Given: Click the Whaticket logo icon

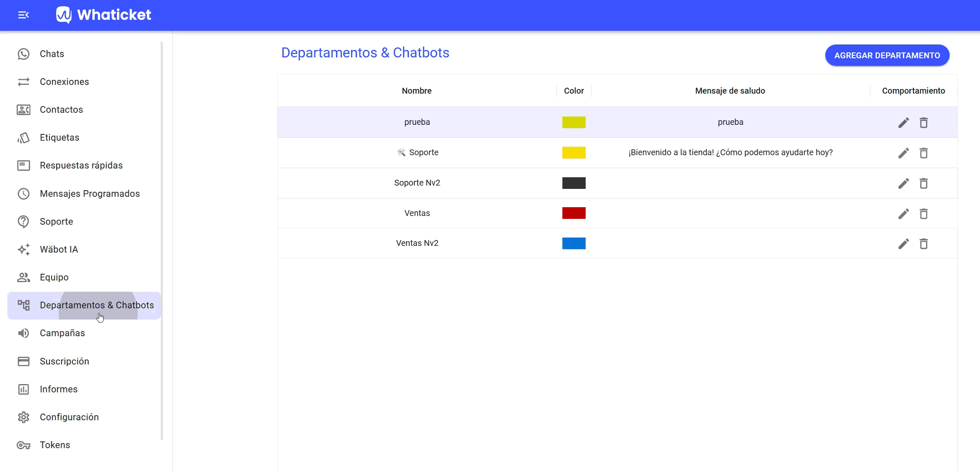Looking at the screenshot, I should (64, 15).
